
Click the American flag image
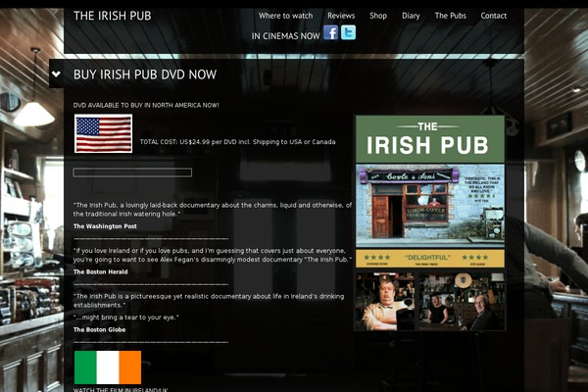point(104,133)
